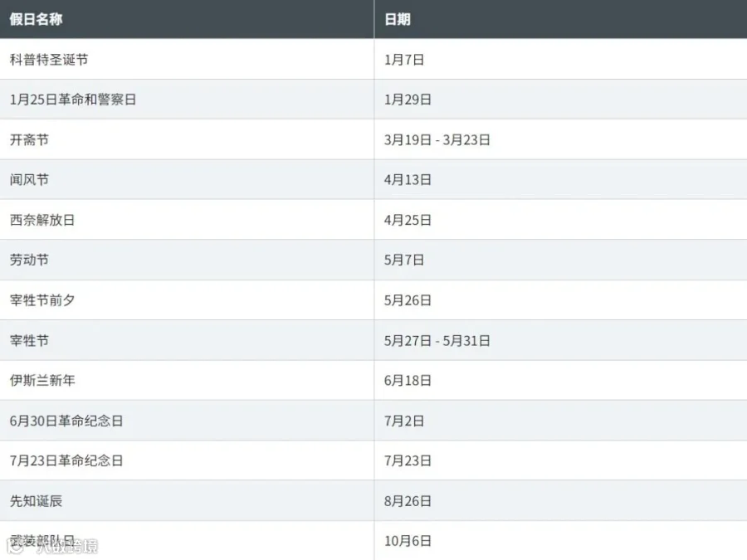Click the 西奈解放日 holiday name

42,220
